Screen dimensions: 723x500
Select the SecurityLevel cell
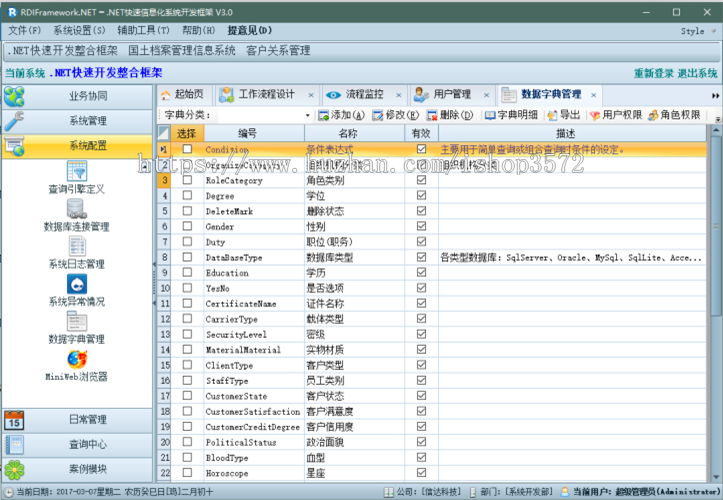[254, 334]
